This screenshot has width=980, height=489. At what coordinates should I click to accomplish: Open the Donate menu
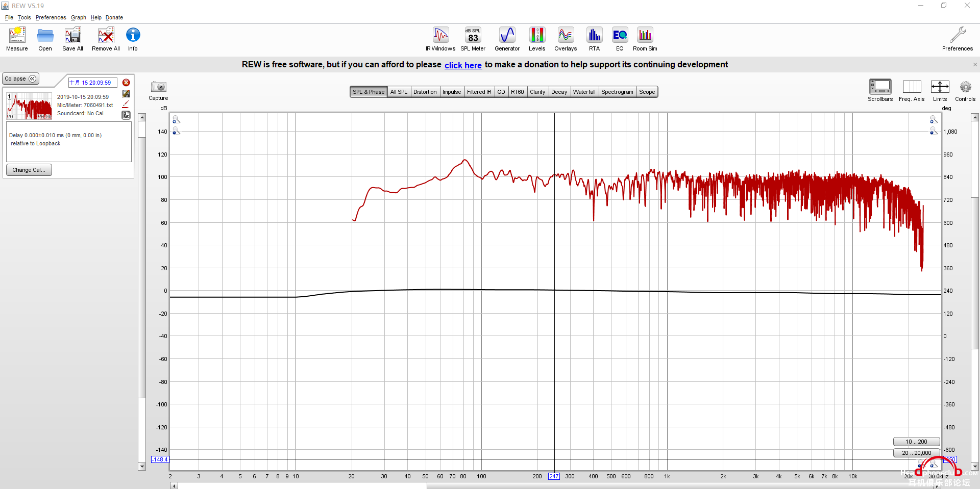114,17
